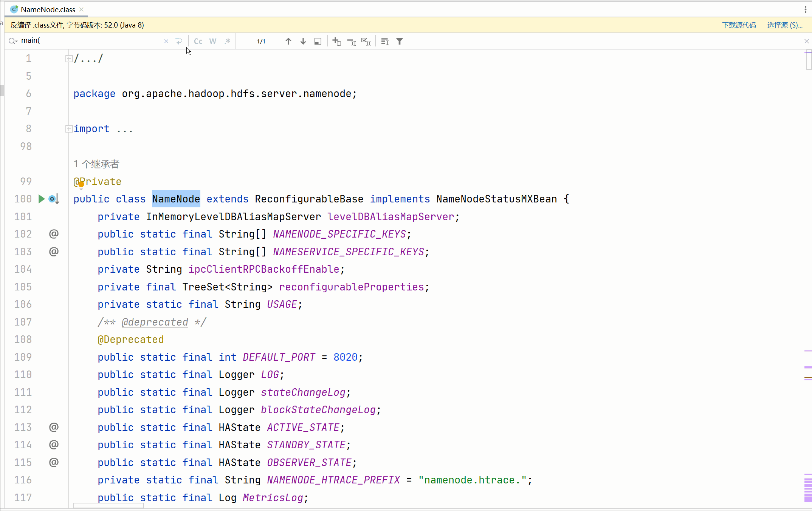
Task: Select all occurrences icon
Action: (x=366, y=41)
